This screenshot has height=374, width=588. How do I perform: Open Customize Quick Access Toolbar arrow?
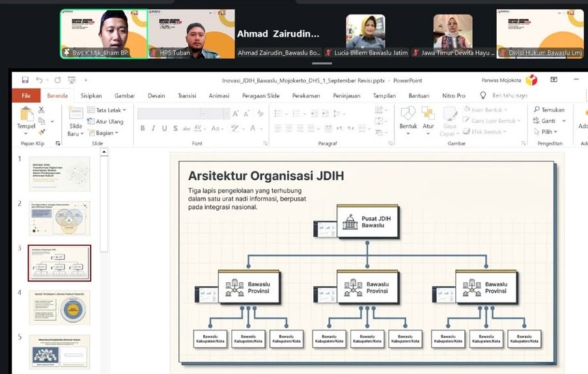coord(86,80)
